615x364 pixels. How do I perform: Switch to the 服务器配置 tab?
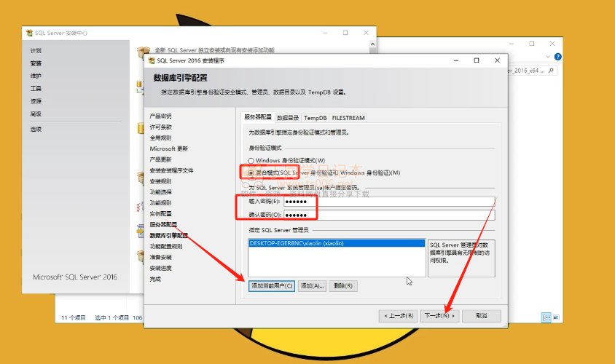coord(258,117)
